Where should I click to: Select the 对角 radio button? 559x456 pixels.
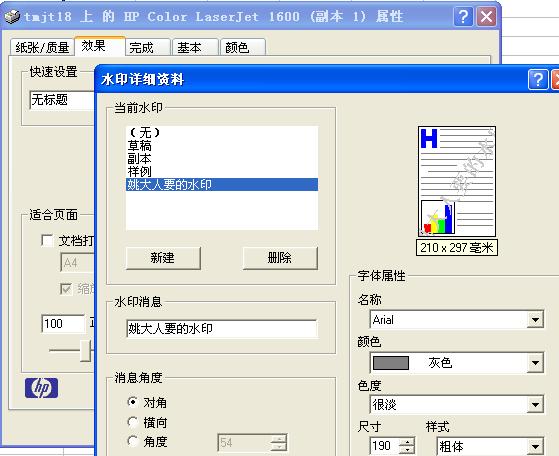(133, 403)
